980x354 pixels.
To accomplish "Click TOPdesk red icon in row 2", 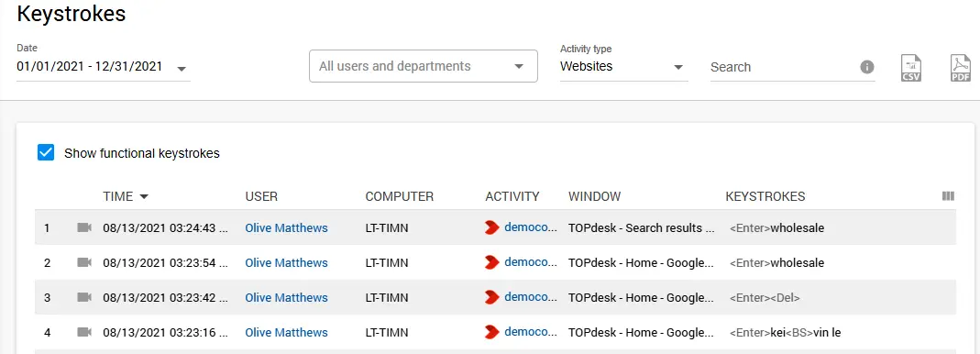I will (492, 262).
